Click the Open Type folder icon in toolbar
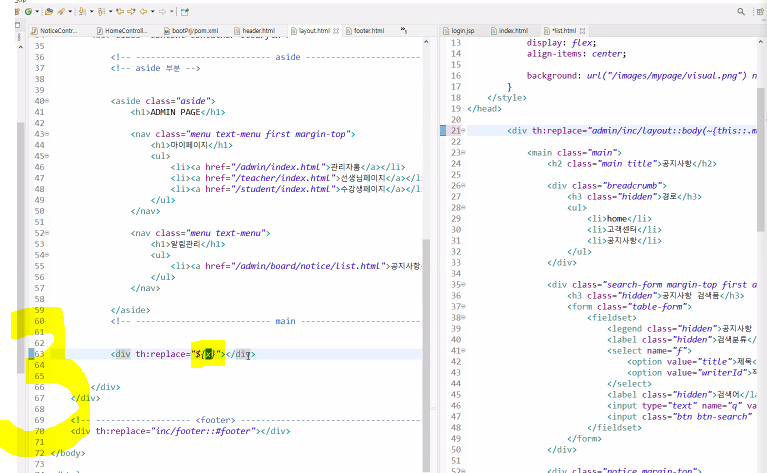The image size is (767, 473). (x=49, y=11)
